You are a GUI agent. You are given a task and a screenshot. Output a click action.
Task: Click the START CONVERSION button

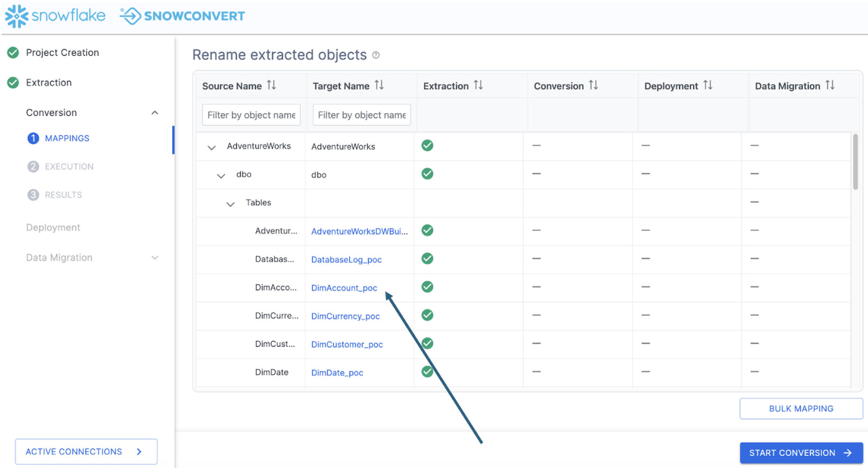pos(801,453)
